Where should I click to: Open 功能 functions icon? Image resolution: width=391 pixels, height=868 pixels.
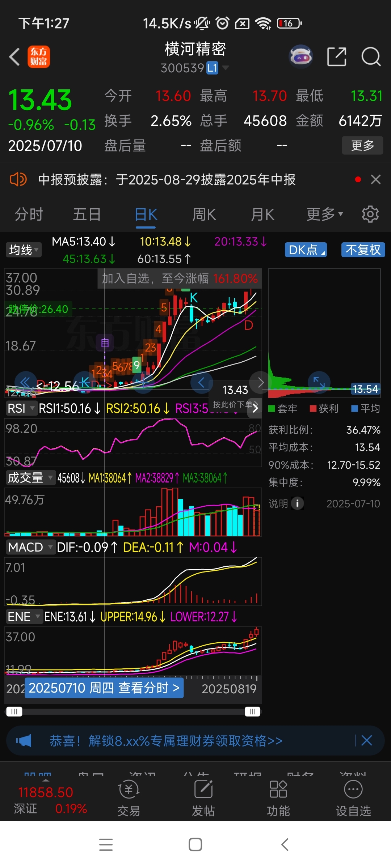pos(278,798)
